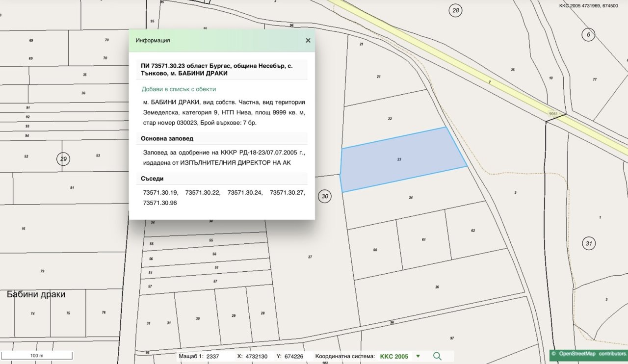Close the Информация popup
Viewport: 628px width, 364px height.
point(308,41)
